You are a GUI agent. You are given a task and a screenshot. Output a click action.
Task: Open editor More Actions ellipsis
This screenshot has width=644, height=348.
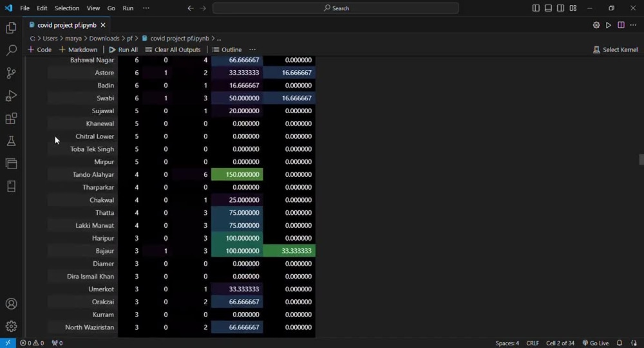(x=633, y=25)
